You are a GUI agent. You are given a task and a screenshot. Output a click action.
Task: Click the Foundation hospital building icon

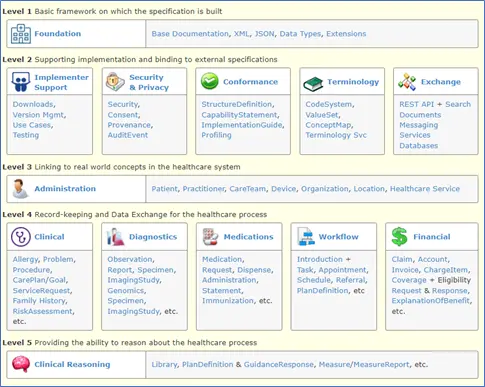[21, 34]
